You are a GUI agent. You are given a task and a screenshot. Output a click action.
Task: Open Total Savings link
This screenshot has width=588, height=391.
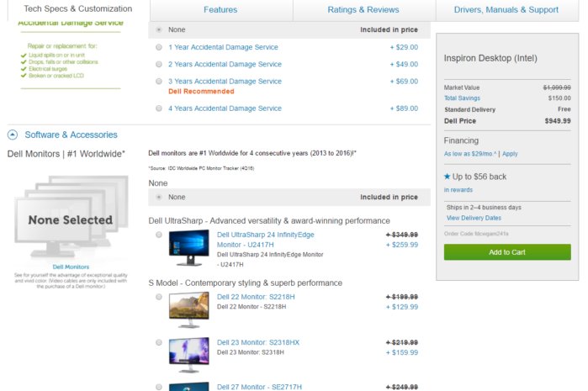click(462, 98)
